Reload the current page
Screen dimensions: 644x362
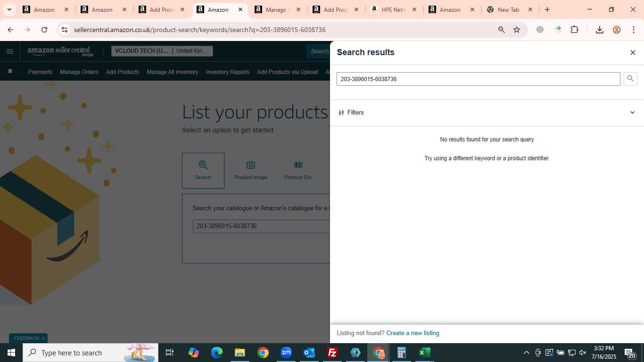point(44,30)
